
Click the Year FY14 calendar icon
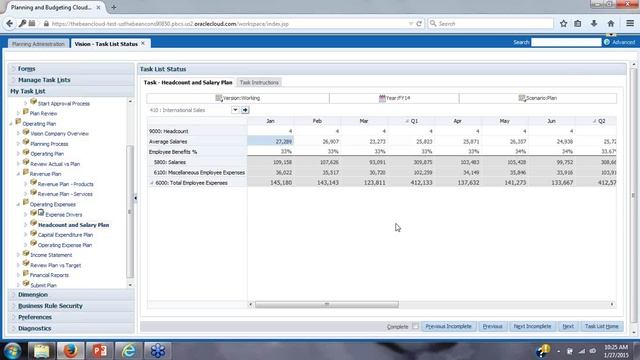pos(382,98)
